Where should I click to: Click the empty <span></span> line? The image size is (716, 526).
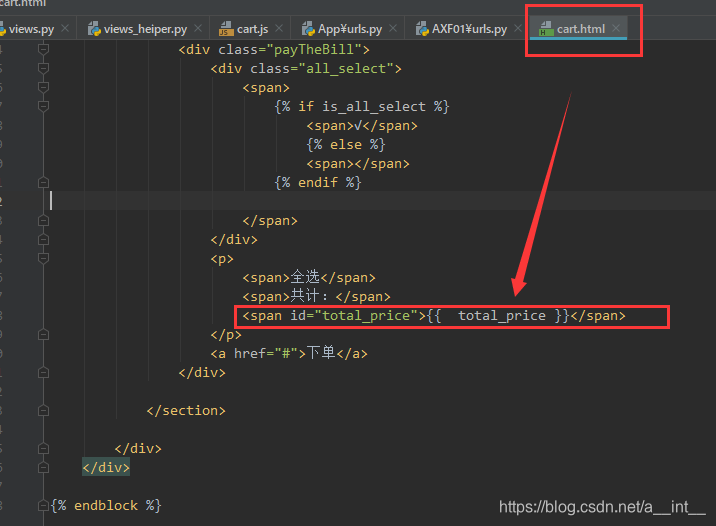pos(358,163)
